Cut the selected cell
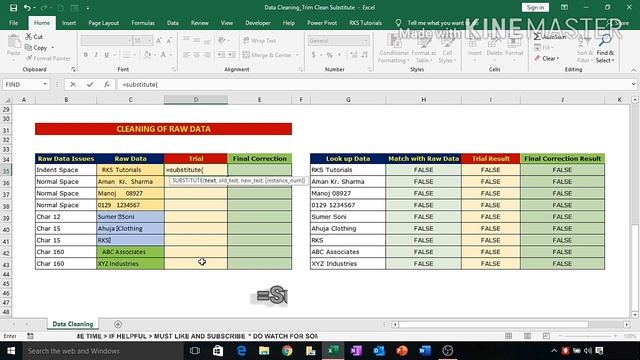This screenshot has width=640, height=360. 34,37
